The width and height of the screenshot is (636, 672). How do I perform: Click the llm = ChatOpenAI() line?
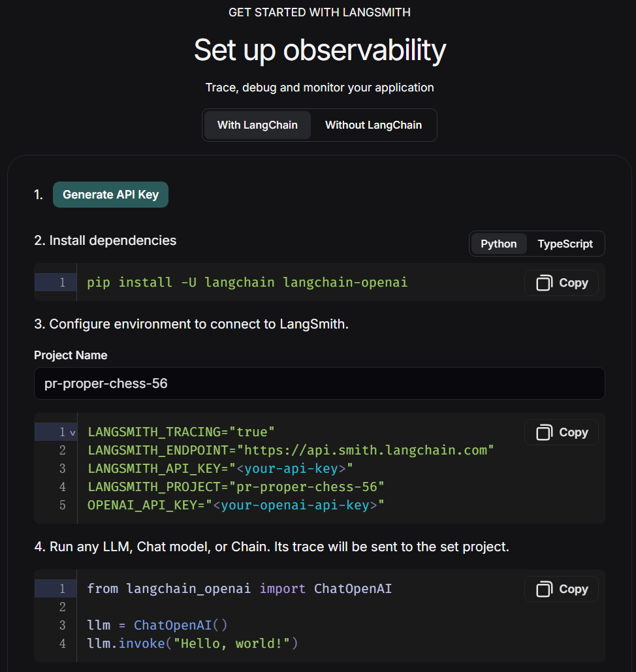pyautogui.click(x=157, y=625)
